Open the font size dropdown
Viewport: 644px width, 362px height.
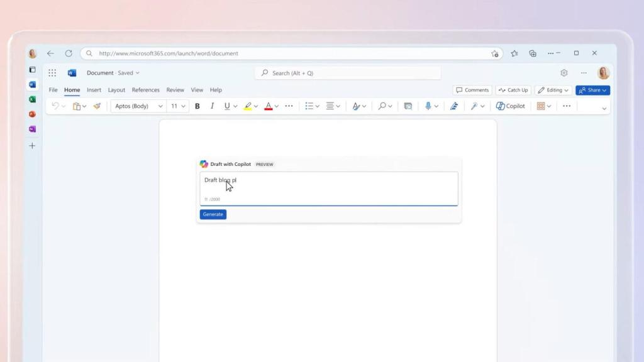(x=177, y=106)
